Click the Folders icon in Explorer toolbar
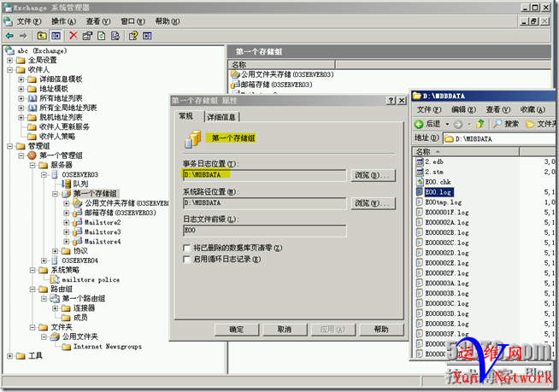The image size is (559, 392). [530, 124]
